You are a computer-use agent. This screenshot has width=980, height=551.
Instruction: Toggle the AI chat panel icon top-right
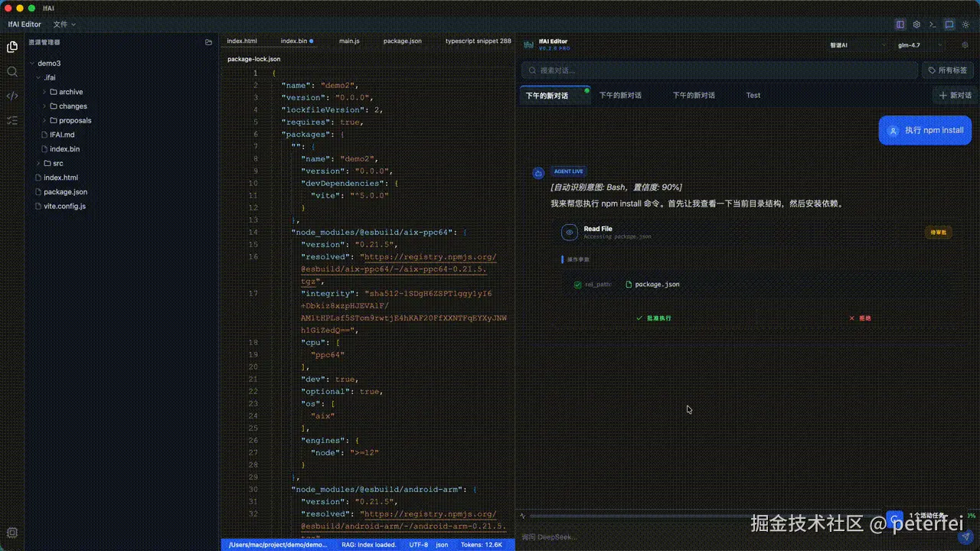tap(949, 24)
